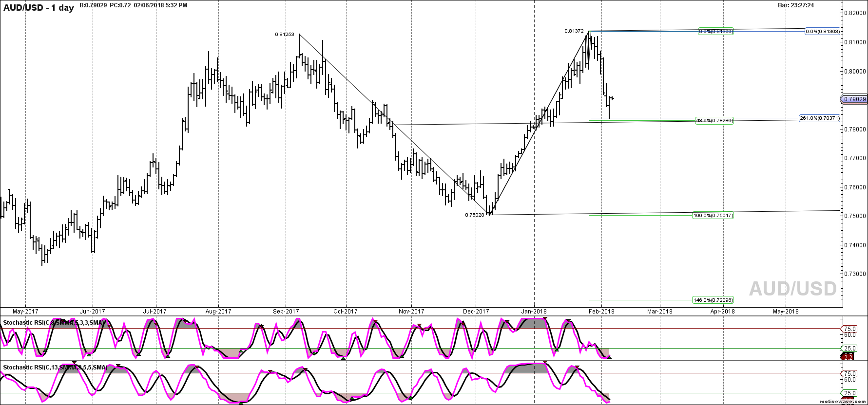This screenshot has width=868, height=405.
Task: Click the 0.75028 swing low label
Action: [x=475, y=215]
